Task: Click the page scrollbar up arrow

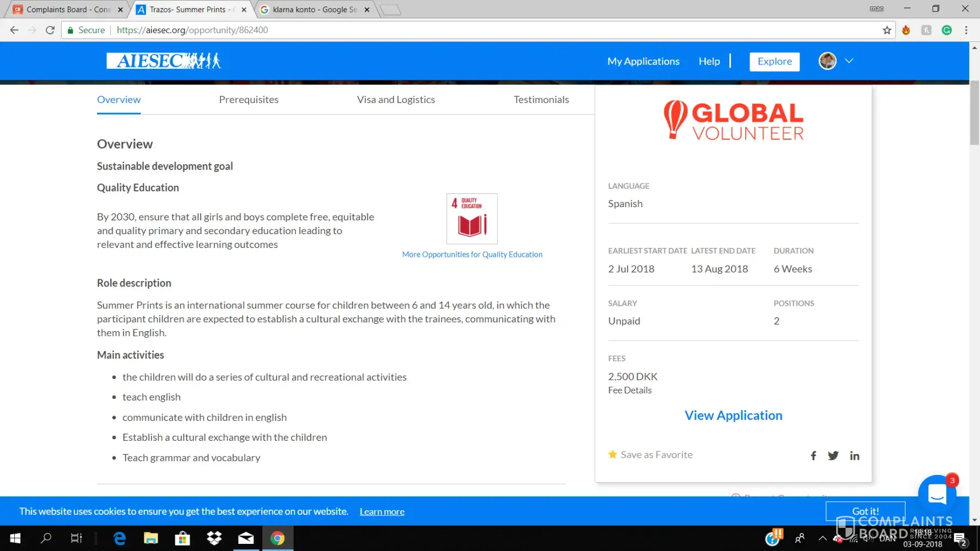Action: coord(974,48)
